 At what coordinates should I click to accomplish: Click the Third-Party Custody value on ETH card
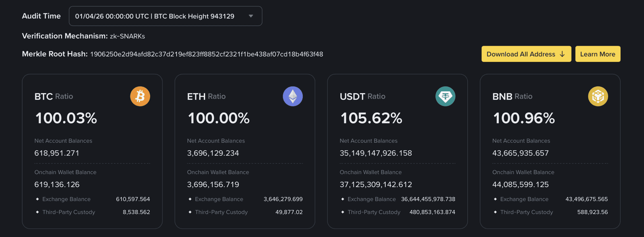(289, 212)
